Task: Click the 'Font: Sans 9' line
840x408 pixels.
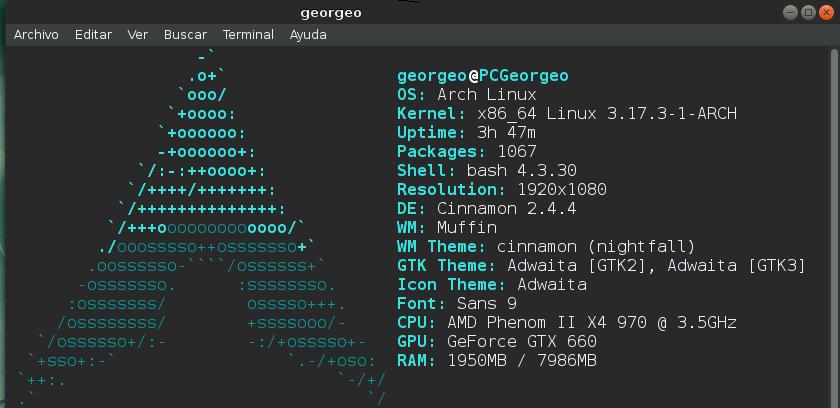Action: coord(457,304)
